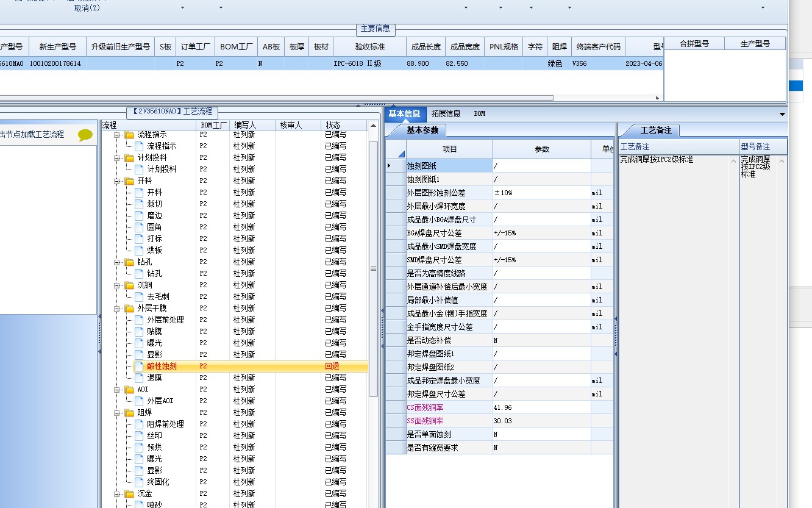Click the document icon beside 外层前处理
Image resolution: width=812 pixels, height=508 pixels.
[x=139, y=320]
